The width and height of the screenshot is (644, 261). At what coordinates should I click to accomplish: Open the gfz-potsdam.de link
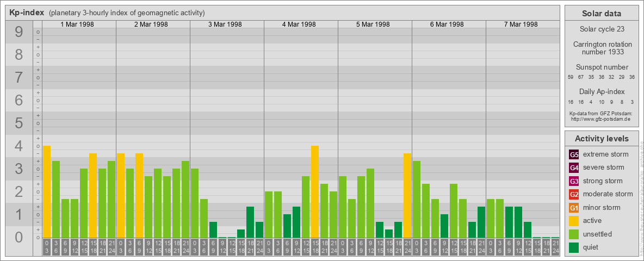pyautogui.click(x=601, y=119)
